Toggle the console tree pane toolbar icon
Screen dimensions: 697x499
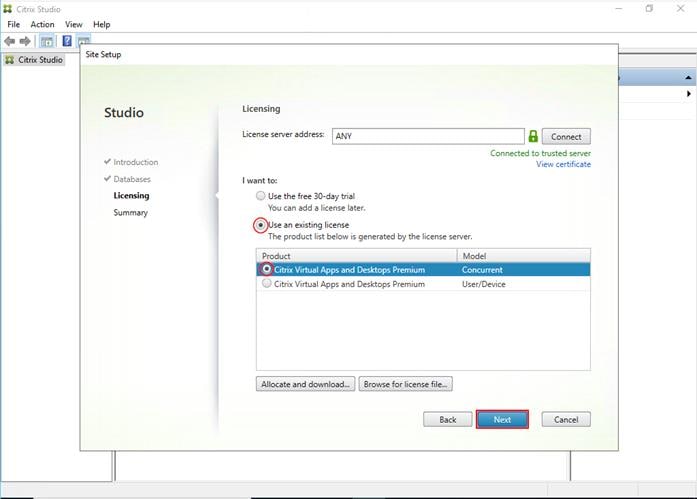(x=47, y=41)
